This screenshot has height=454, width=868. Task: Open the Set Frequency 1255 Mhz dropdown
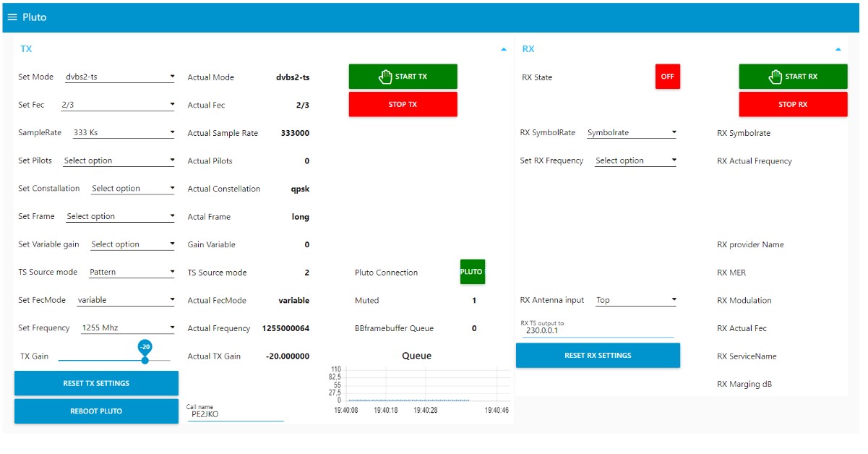(x=129, y=328)
